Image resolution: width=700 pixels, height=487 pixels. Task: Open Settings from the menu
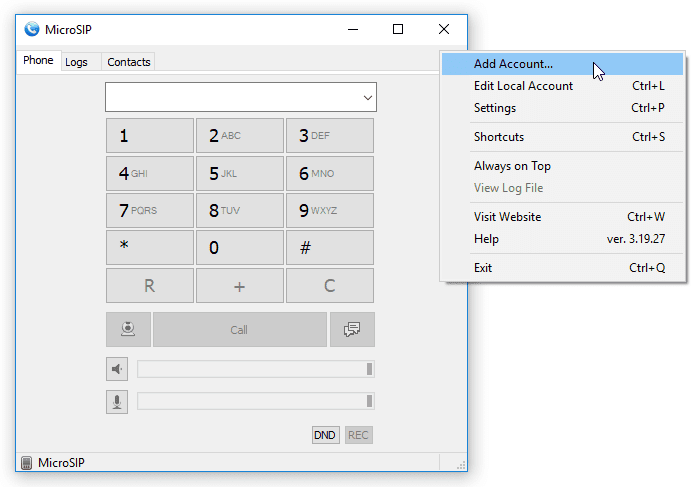click(x=495, y=108)
